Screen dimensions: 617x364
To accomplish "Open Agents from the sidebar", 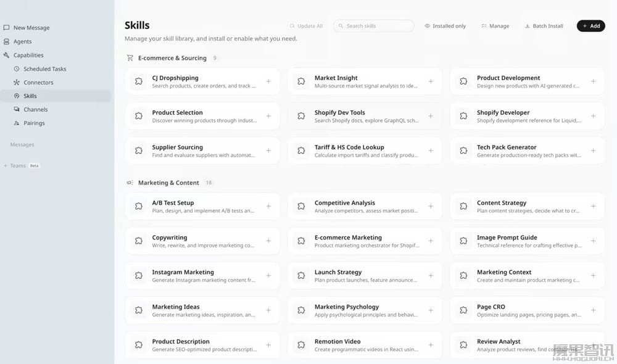I will click(x=22, y=42).
